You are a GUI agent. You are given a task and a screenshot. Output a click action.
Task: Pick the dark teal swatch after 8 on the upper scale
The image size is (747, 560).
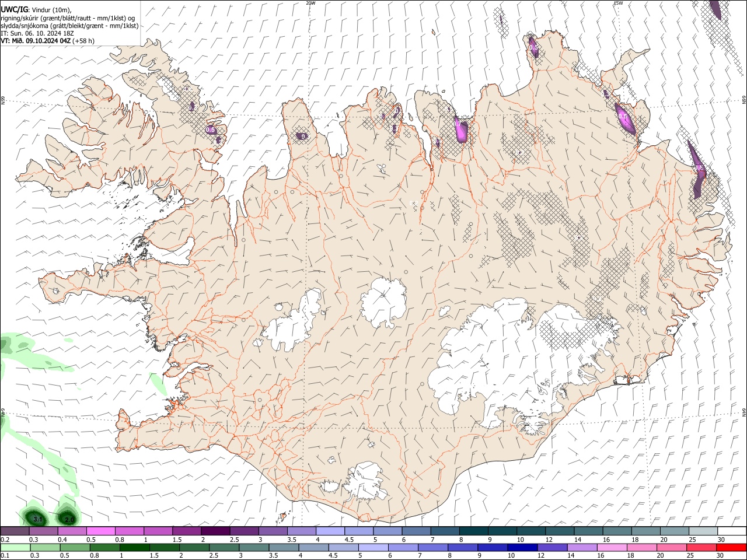(474, 531)
